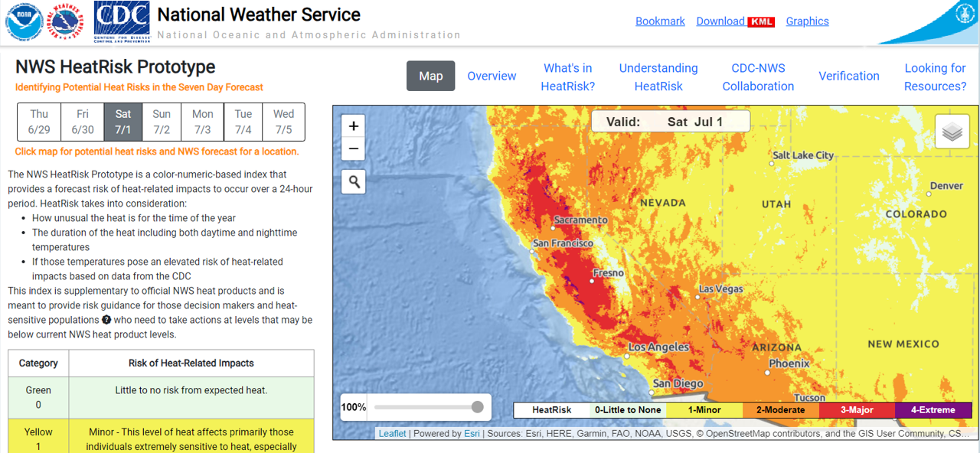980x453 pixels.
Task: Open the map location search magnifier
Action: [353, 181]
